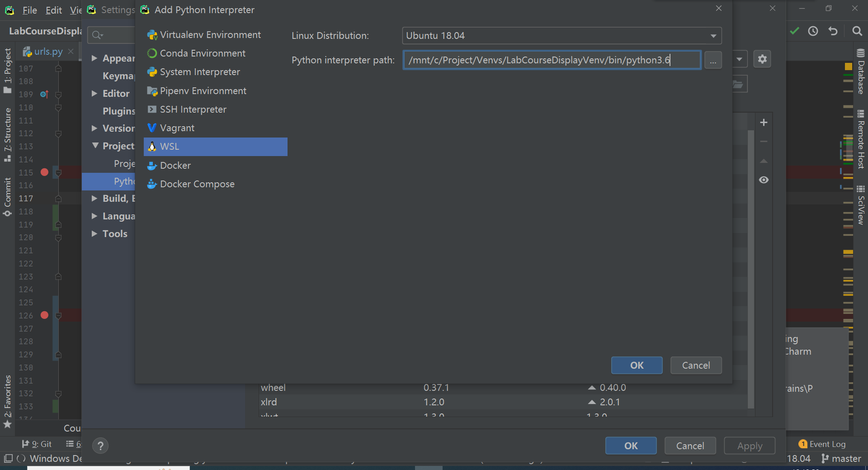
Task: Click override gutter icon on line 109
Action: point(44,94)
